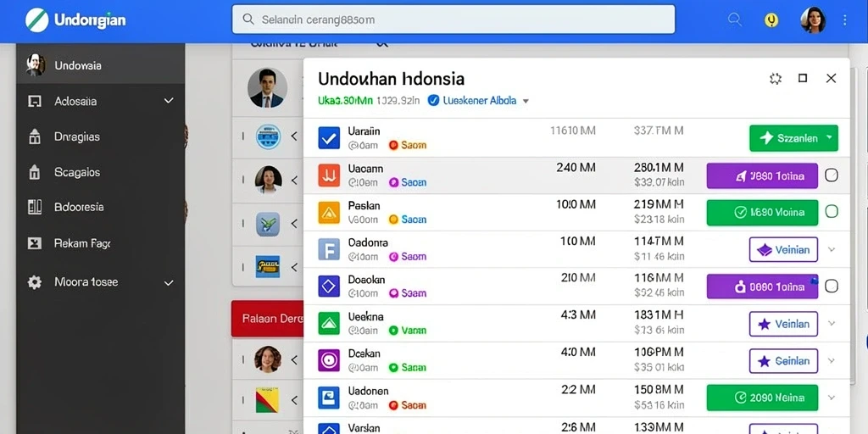Click the 240 MM value in Uacann row

[x=576, y=168]
